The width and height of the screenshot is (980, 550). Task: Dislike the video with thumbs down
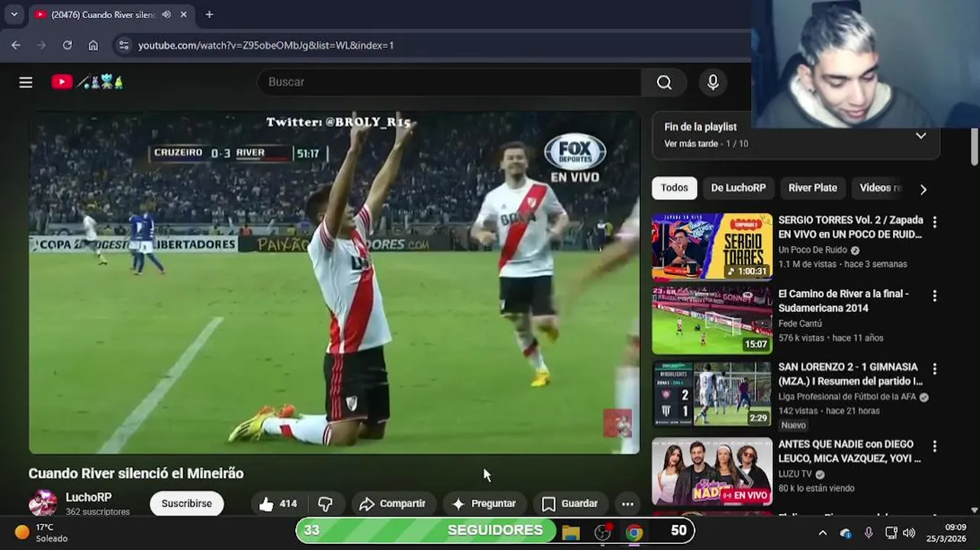(x=325, y=503)
